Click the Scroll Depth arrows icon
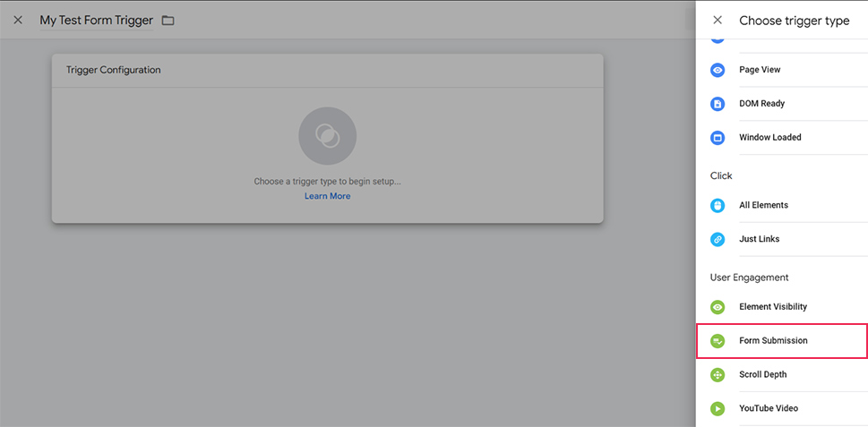The width and height of the screenshot is (868, 427). pos(718,375)
